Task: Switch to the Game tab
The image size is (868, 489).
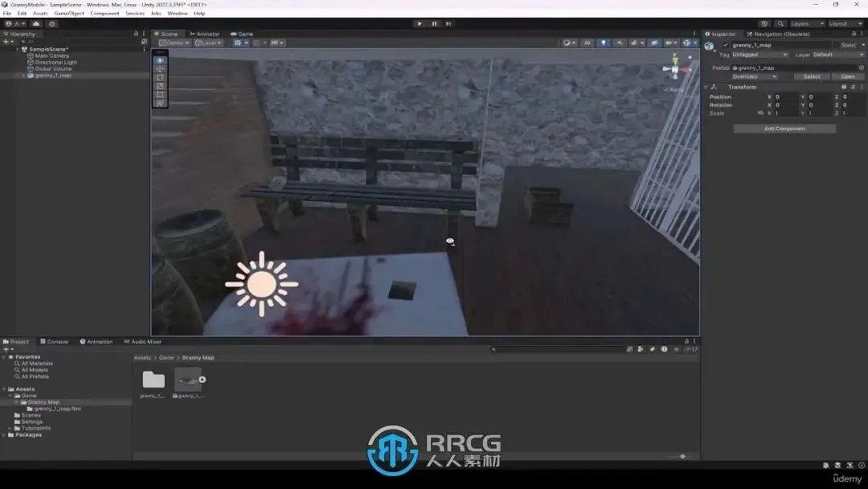Action: tap(242, 34)
